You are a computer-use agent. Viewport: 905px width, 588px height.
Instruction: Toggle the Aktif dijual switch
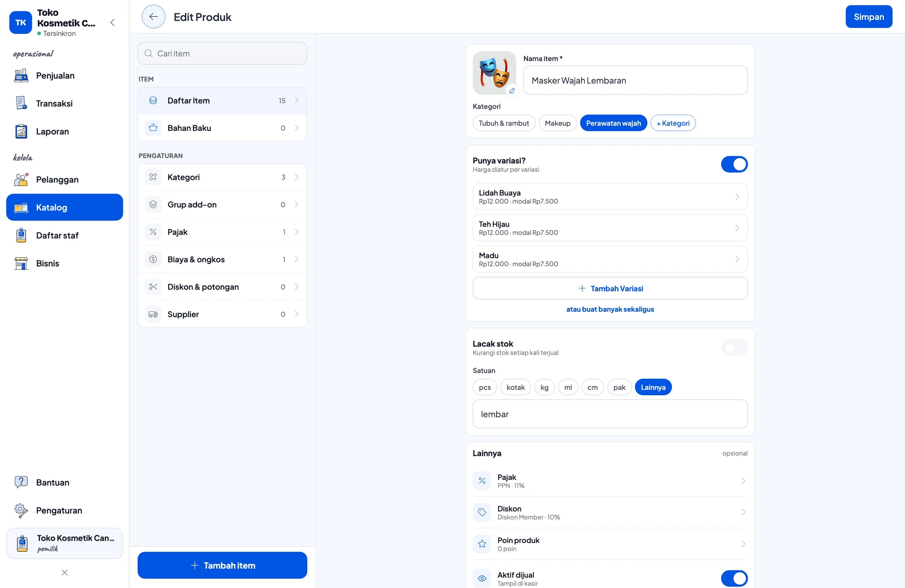(734, 578)
